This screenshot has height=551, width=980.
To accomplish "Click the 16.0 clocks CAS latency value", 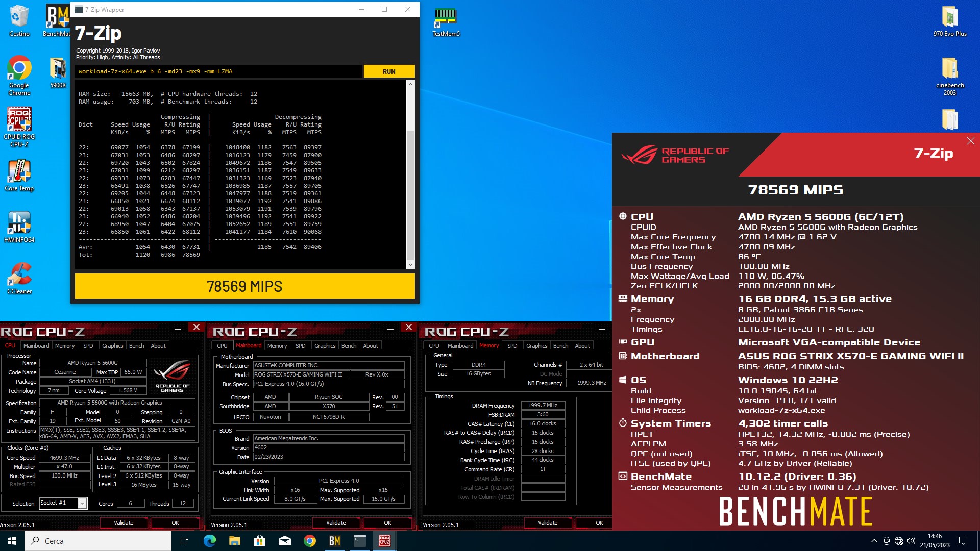I will pos(543,423).
